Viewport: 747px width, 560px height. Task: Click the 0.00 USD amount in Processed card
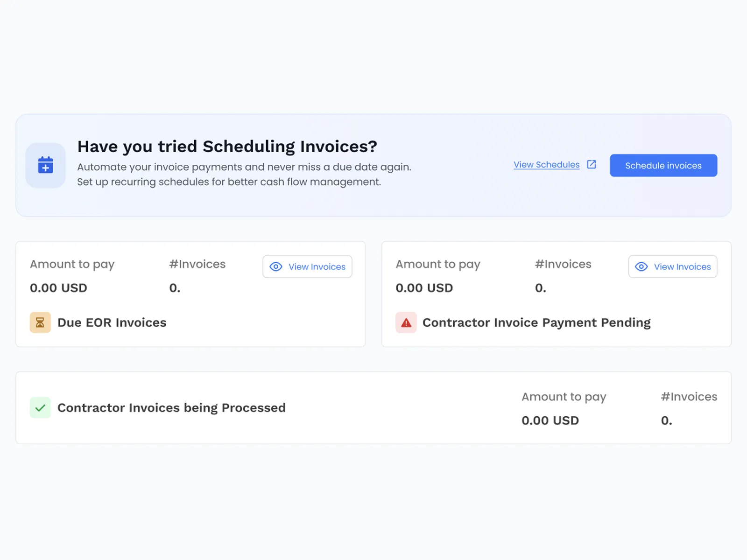(550, 420)
